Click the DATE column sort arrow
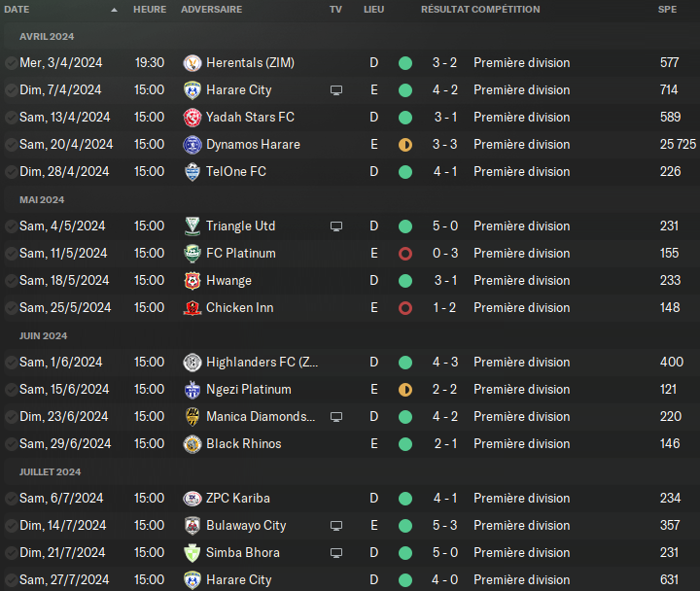This screenshot has height=591, width=700. 115,10
